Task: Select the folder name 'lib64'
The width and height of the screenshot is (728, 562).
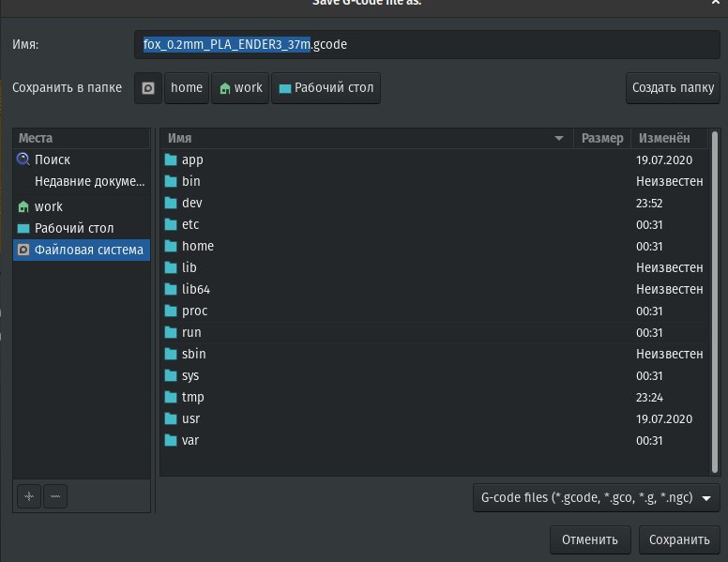Action: (196, 289)
